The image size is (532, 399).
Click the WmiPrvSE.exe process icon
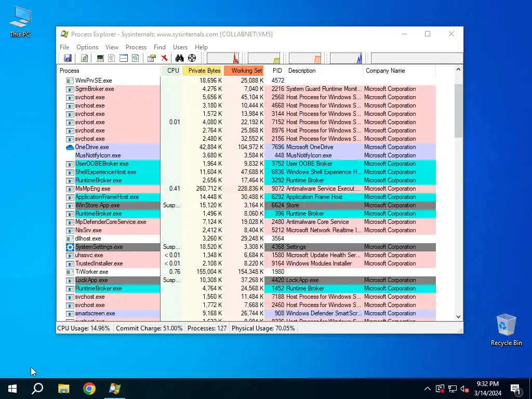pyautogui.click(x=70, y=81)
